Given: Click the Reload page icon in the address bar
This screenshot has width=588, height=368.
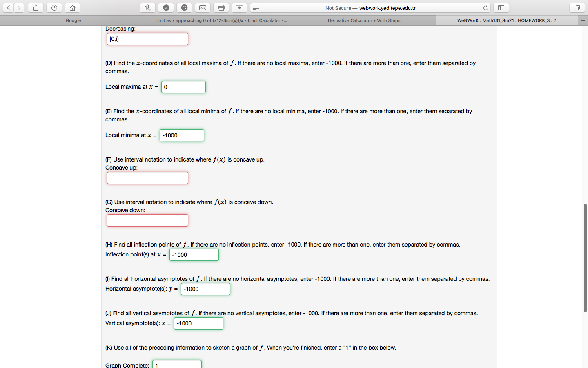Looking at the screenshot, I should click(x=486, y=7).
